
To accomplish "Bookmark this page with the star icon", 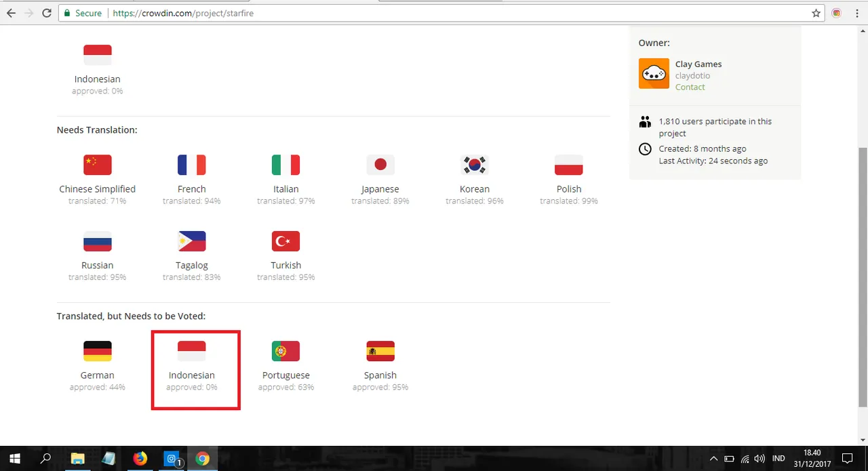I will (x=816, y=13).
